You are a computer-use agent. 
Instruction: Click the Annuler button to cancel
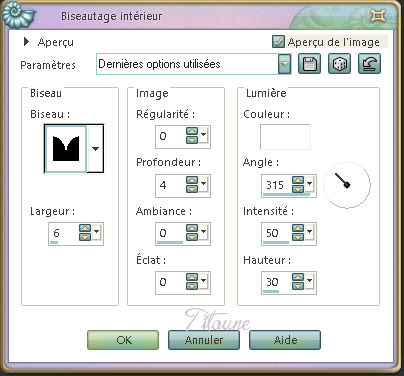(x=204, y=340)
